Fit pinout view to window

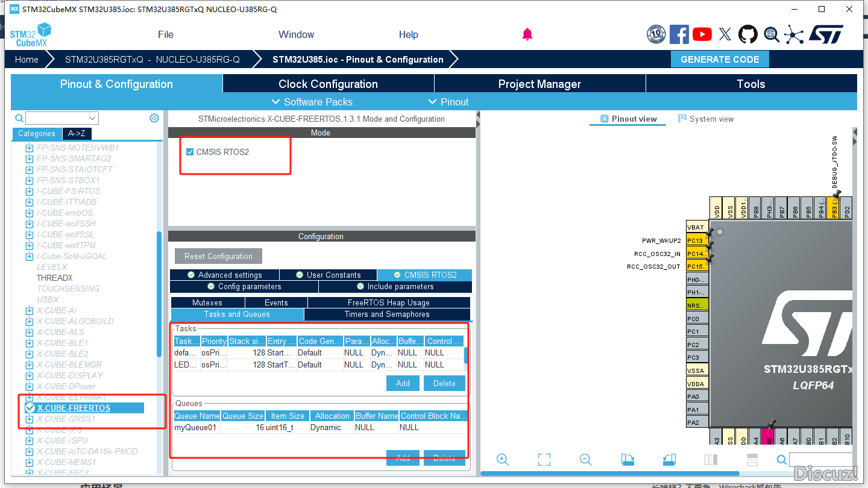544,460
